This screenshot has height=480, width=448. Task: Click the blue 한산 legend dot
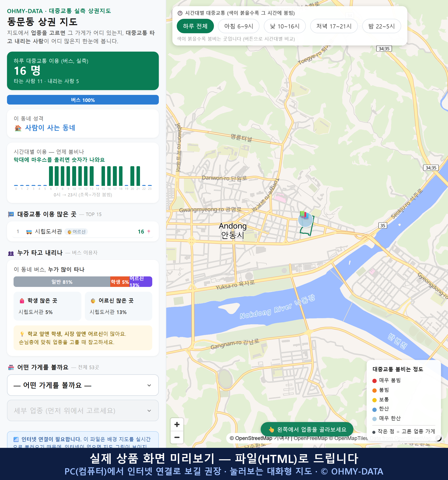click(374, 410)
